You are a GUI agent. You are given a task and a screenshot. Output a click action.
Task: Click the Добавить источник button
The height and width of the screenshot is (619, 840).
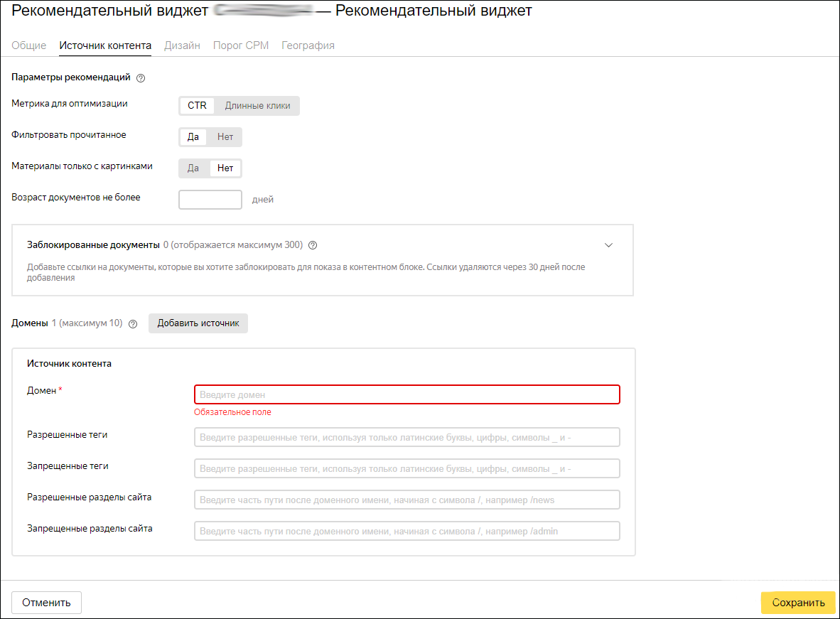(x=198, y=323)
